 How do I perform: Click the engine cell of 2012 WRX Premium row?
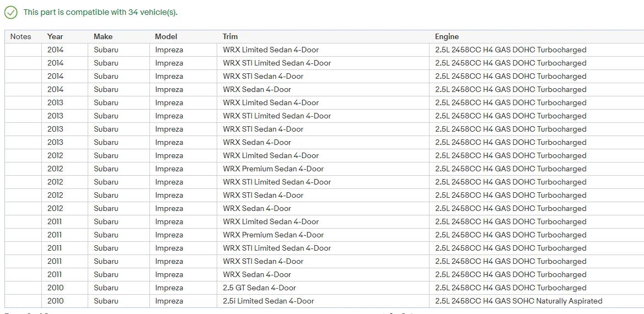coord(536,169)
